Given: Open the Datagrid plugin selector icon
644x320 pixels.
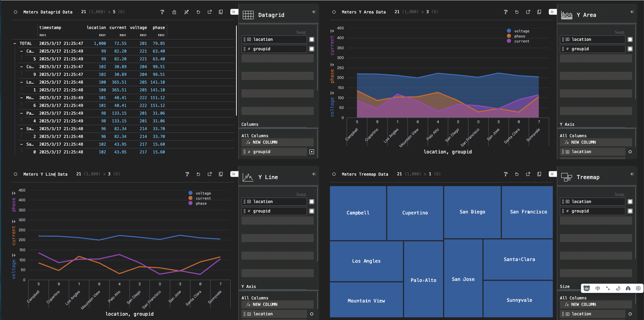Looking at the screenshot, I should click(x=248, y=15).
